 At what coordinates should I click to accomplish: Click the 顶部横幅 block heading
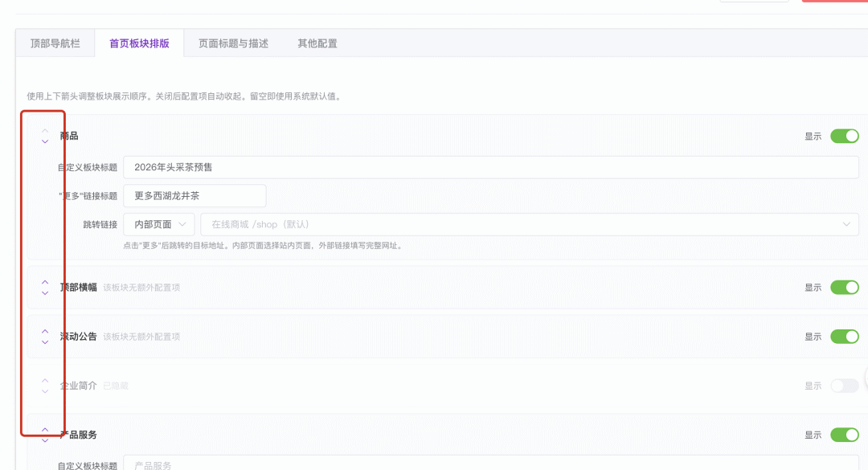79,288
